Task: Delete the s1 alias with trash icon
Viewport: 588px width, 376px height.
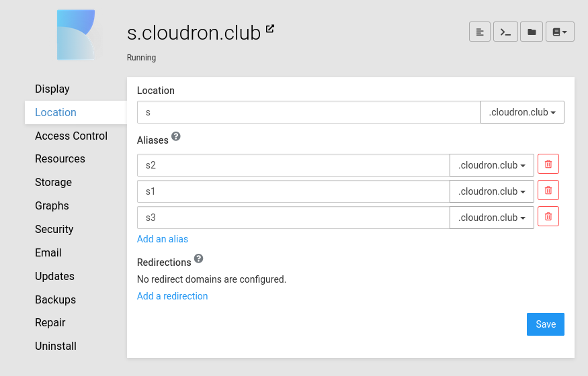Action: coord(548,191)
